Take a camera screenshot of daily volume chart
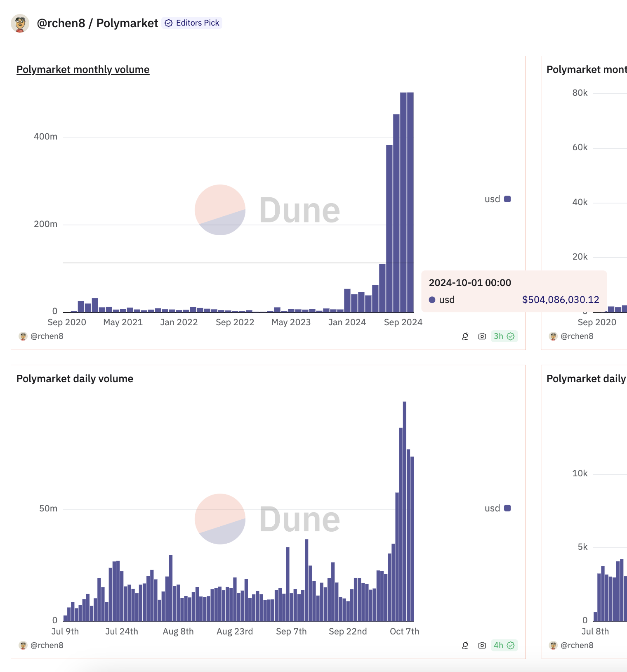Screen dimensions: 627x672 482,646
